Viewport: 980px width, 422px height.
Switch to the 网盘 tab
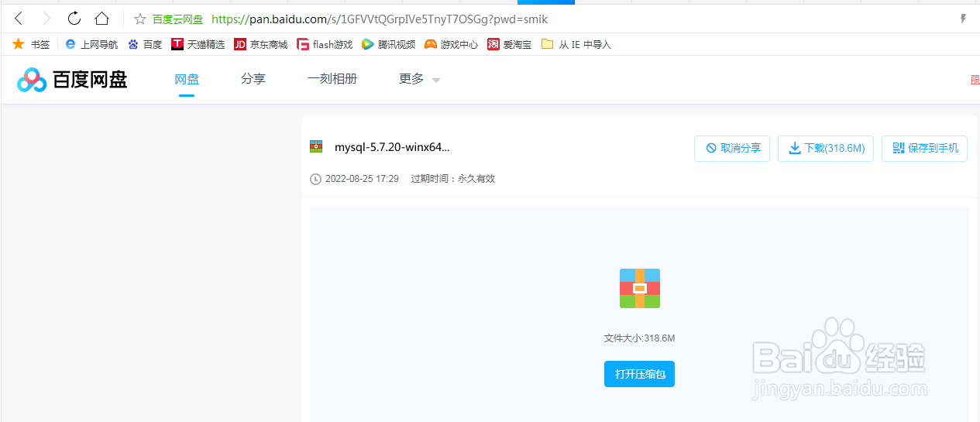(187, 79)
